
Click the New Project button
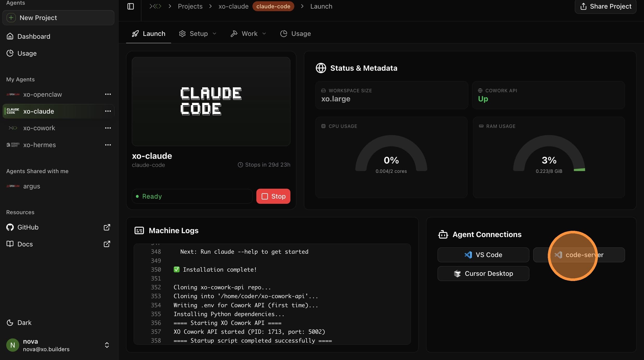(x=58, y=18)
